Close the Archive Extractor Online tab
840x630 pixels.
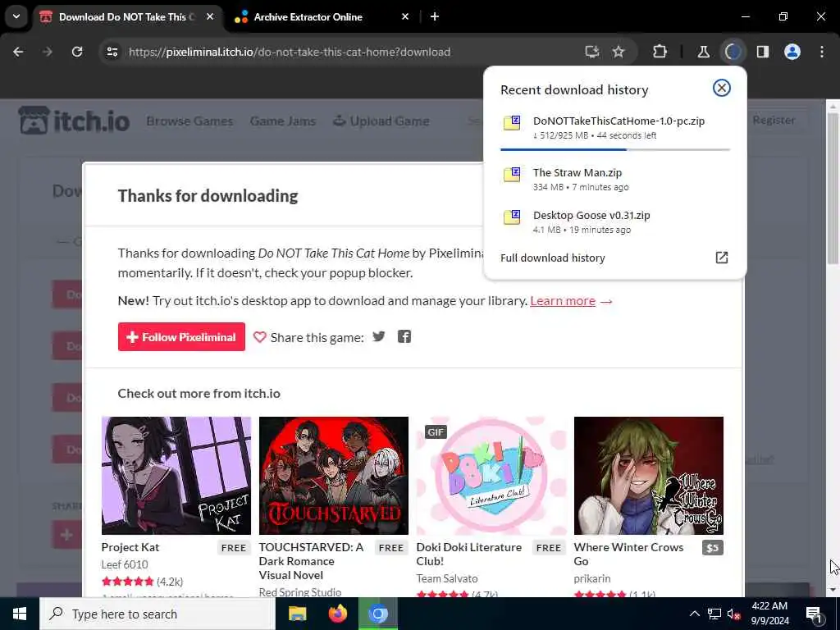pos(405,17)
